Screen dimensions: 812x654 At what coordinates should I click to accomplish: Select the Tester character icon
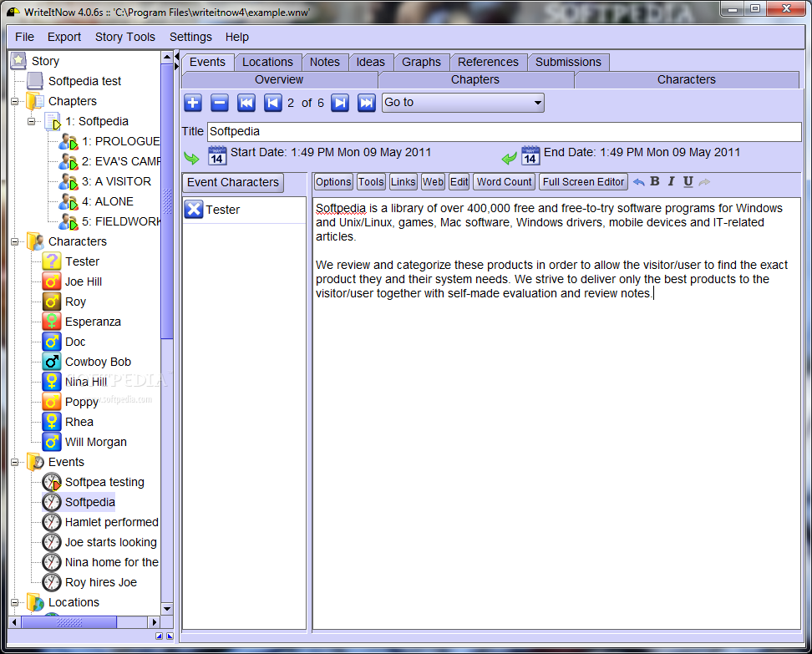click(51, 261)
